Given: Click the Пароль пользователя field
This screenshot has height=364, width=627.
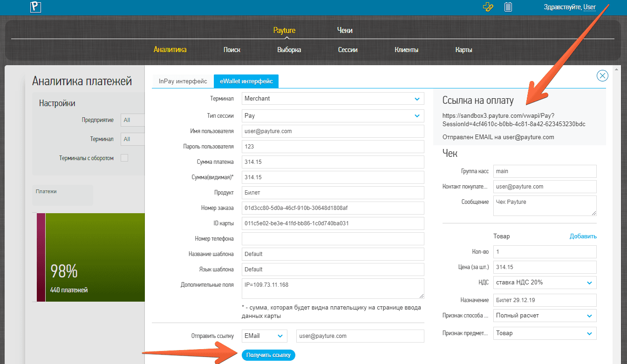Looking at the screenshot, I should (333, 147).
